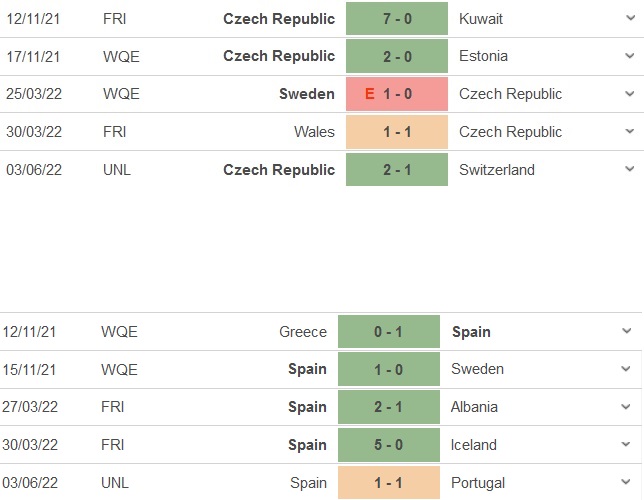This screenshot has height=500, width=644.
Task: Expand the Wales vs Czech Republic match details
Action: tap(627, 133)
